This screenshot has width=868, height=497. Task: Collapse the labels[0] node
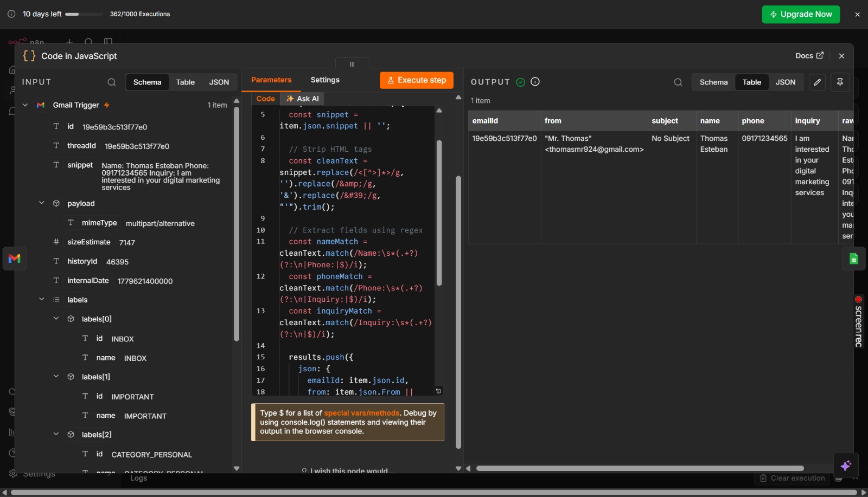(x=56, y=319)
